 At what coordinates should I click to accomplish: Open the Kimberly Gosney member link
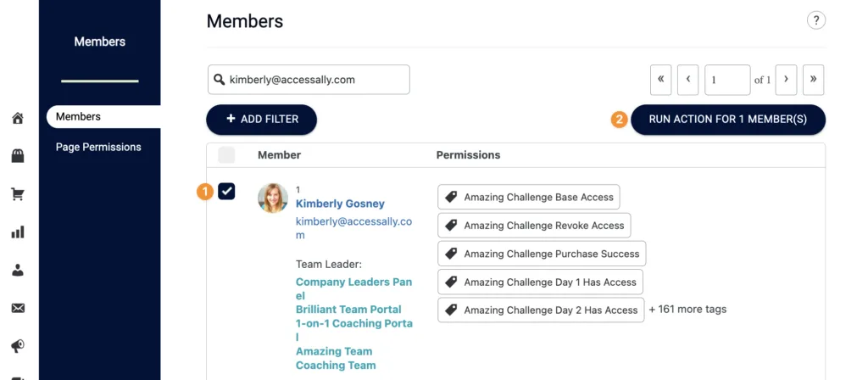click(340, 204)
